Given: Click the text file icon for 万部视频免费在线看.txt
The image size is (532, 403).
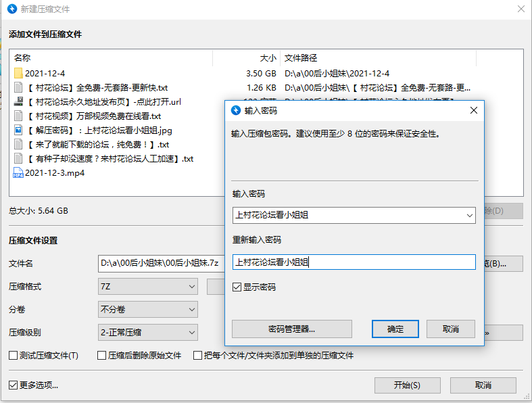Looking at the screenshot, I should click(19, 116).
